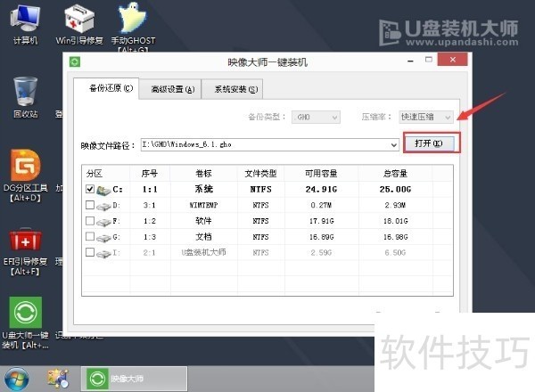Maximize the 映像大师一键装机 window
This screenshot has width=535, height=392.
coord(429,60)
